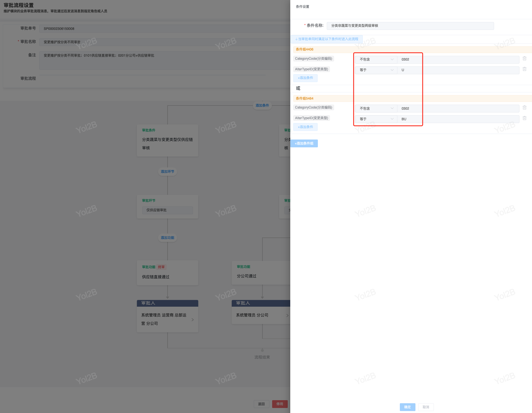Add a condition to group 条件组4406

[x=305, y=78]
